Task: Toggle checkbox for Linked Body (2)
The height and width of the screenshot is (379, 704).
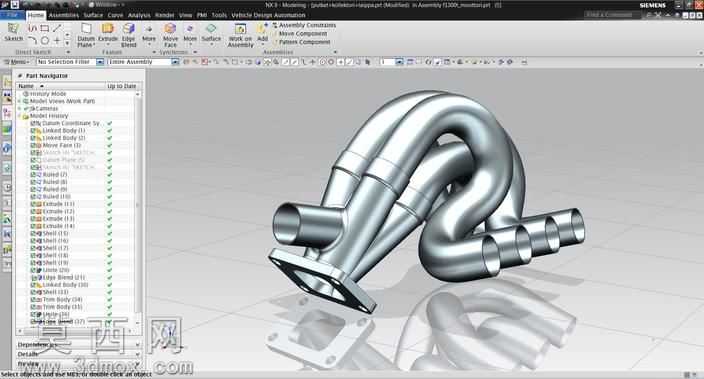Action: (33, 138)
